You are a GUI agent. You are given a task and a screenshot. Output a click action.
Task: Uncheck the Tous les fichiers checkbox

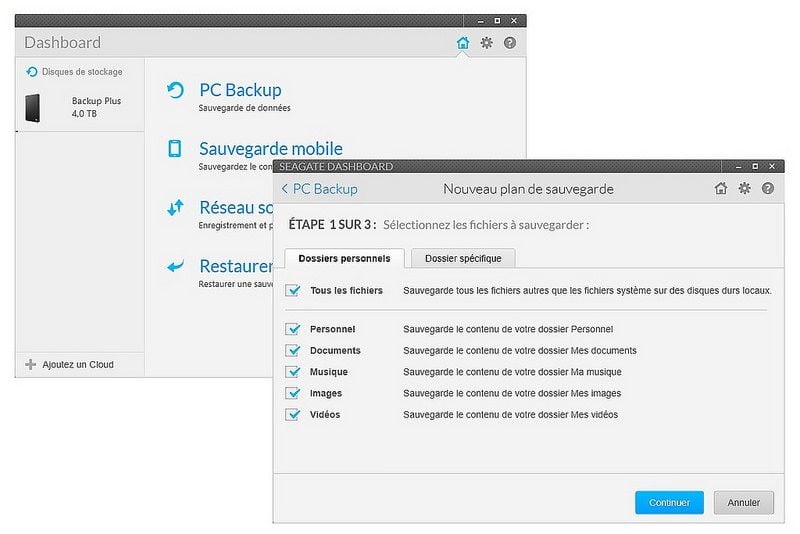(293, 291)
